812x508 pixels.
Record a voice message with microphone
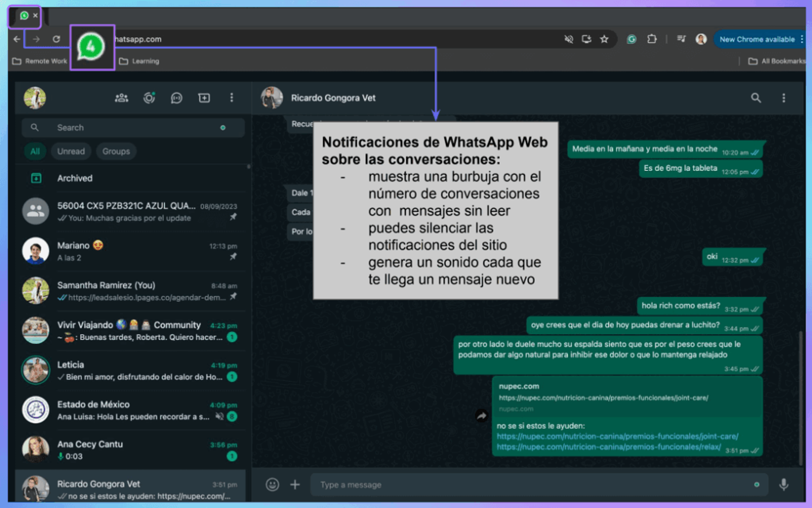tap(784, 485)
